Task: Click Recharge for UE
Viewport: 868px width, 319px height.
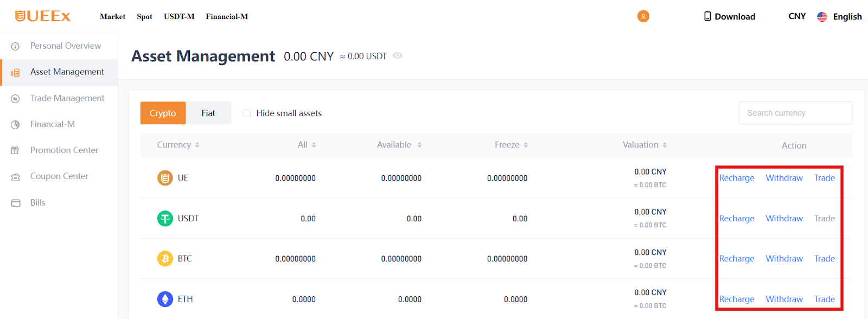Action: pos(737,178)
